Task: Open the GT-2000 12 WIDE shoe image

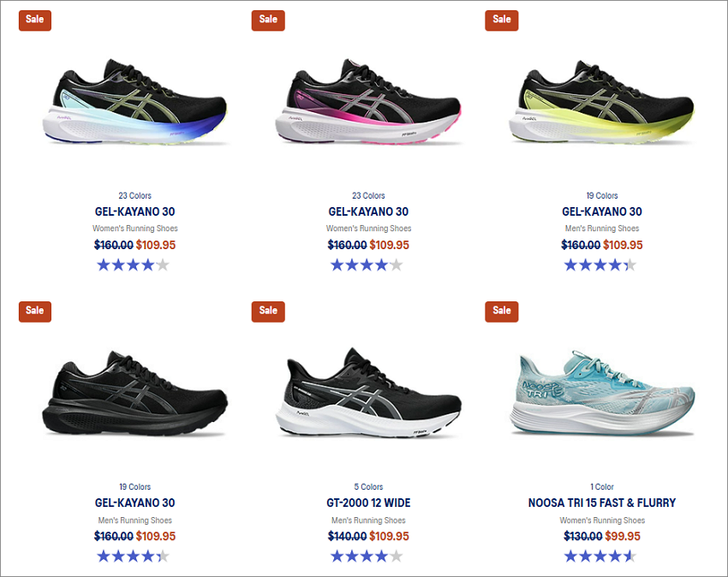Action: (x=368, y=393)
